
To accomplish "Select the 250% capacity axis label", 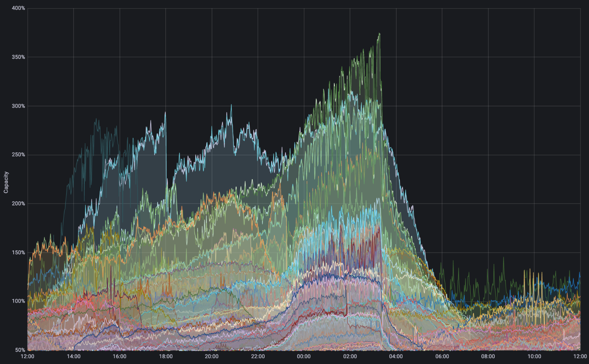I will point(18,155).
